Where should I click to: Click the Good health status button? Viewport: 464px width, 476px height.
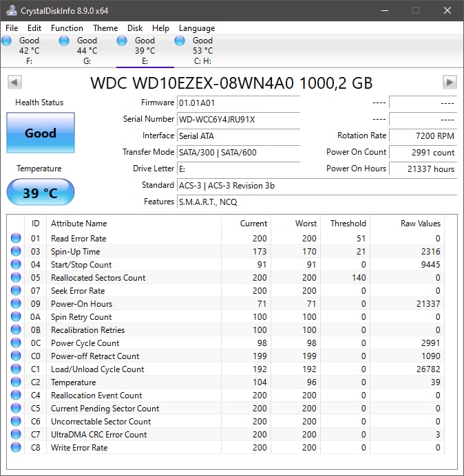point(41,133)
